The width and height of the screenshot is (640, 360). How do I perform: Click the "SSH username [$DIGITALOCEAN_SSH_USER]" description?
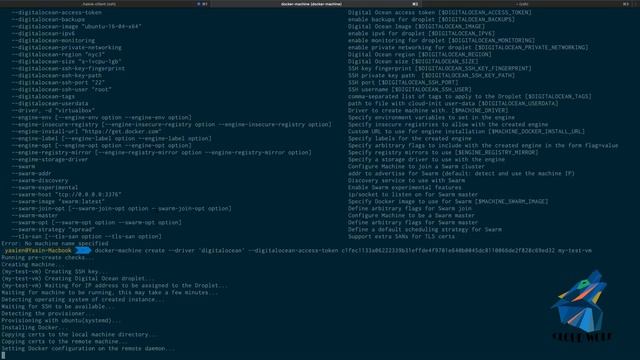410,89
